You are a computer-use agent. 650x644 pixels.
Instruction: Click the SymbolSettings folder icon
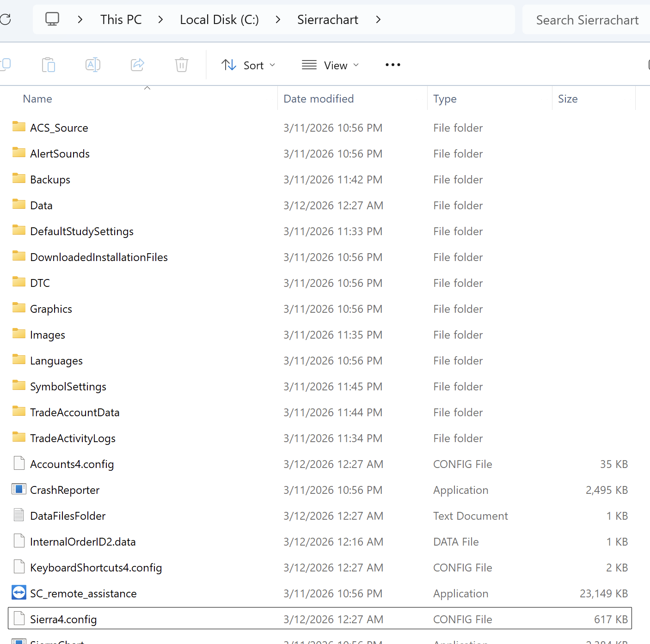(x=19, y=385)
